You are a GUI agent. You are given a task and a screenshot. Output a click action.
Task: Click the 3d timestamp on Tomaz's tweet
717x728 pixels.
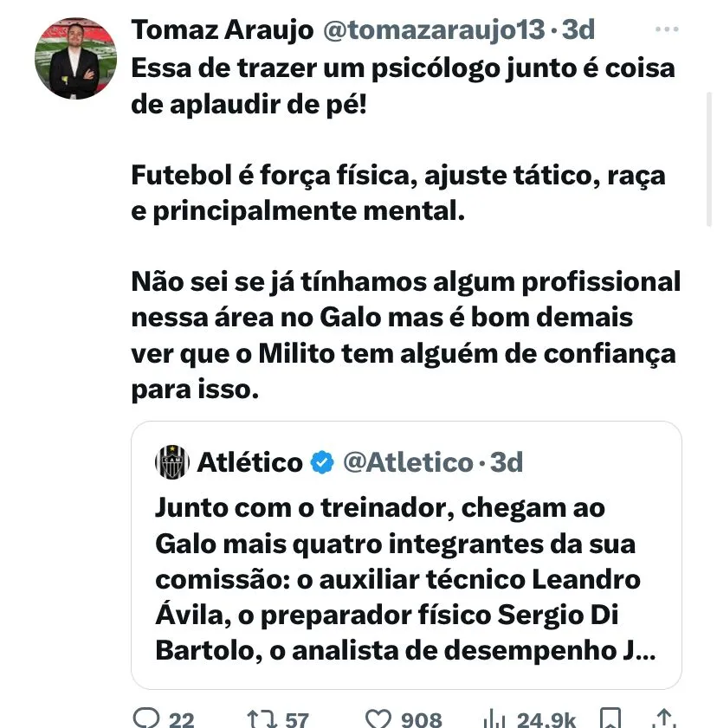coord(578,30)
